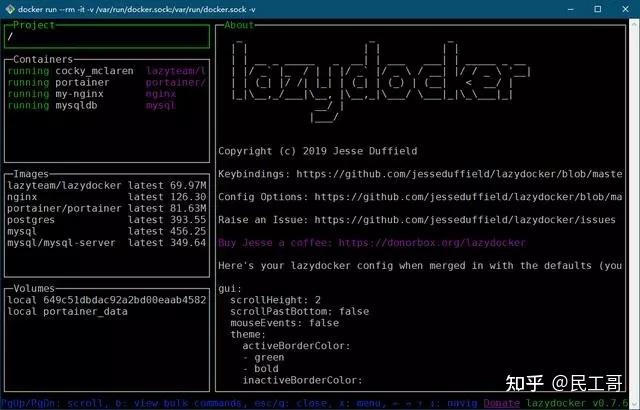Viewport: 640px width, 410px height.
Task: Click the scrollPastBottom: false line
Action: point(300,311)
